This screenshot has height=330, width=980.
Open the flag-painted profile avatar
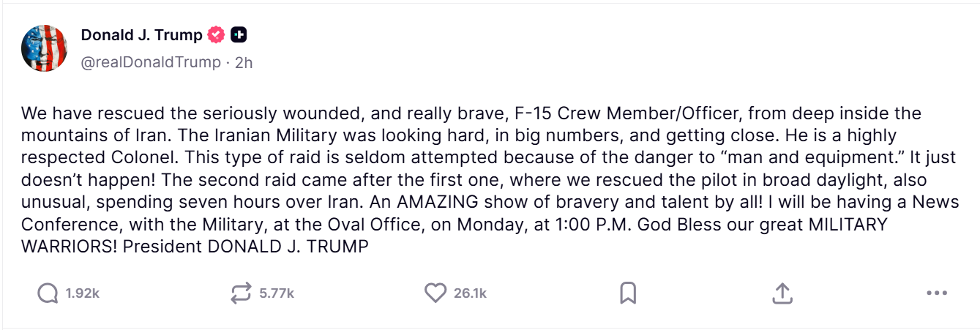click(x=45, y=48)
